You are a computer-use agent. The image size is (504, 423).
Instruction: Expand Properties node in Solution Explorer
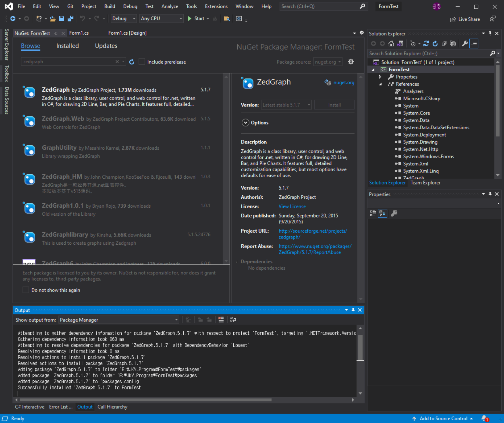click(380, 77)
